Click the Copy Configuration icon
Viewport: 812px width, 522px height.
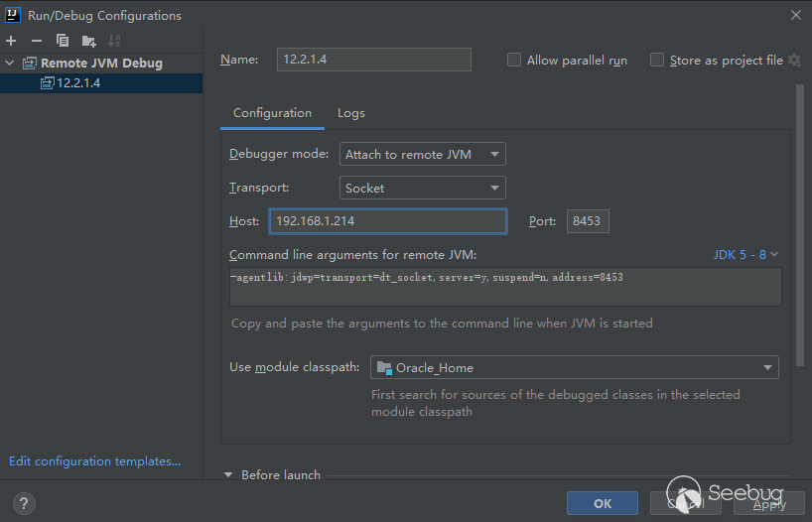pos(63,41)
